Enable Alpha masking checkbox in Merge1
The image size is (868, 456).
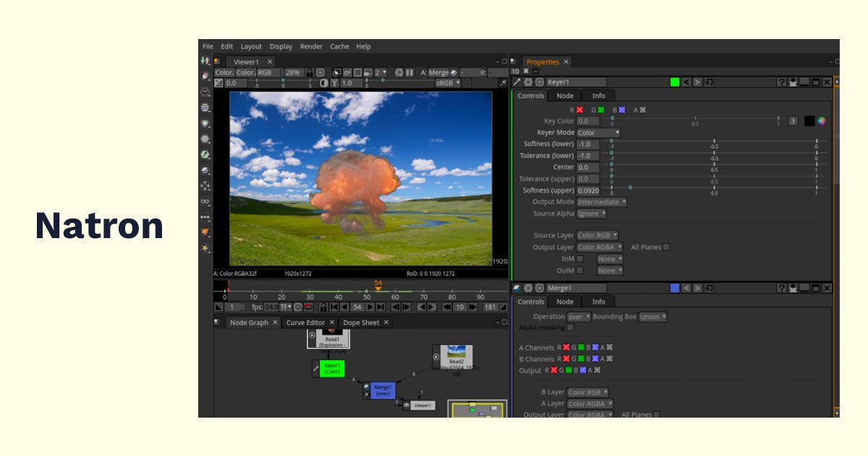point(570,327)
